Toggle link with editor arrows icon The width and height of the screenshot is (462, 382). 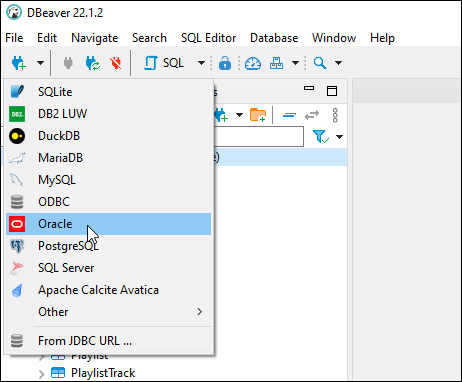312,115
